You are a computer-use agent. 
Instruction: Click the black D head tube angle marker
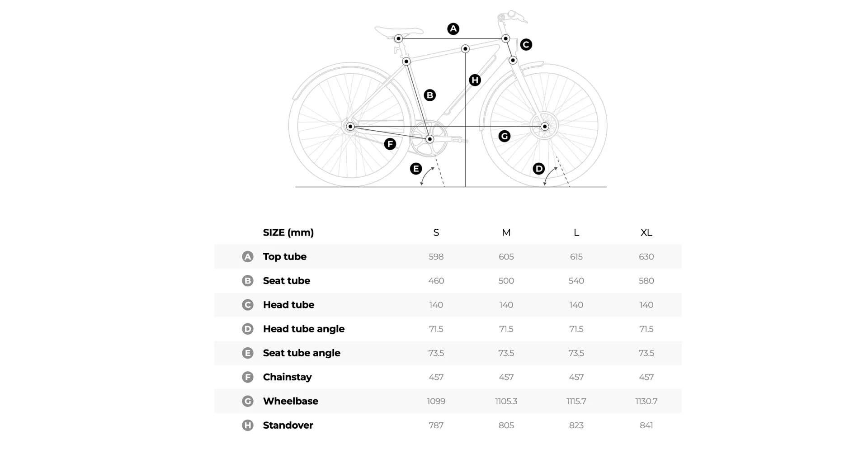tap(538, 169)
